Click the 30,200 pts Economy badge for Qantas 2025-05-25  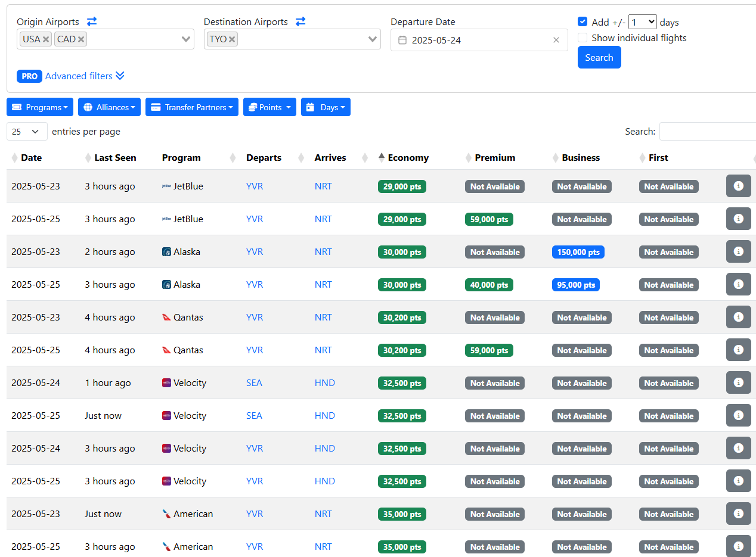402,350
